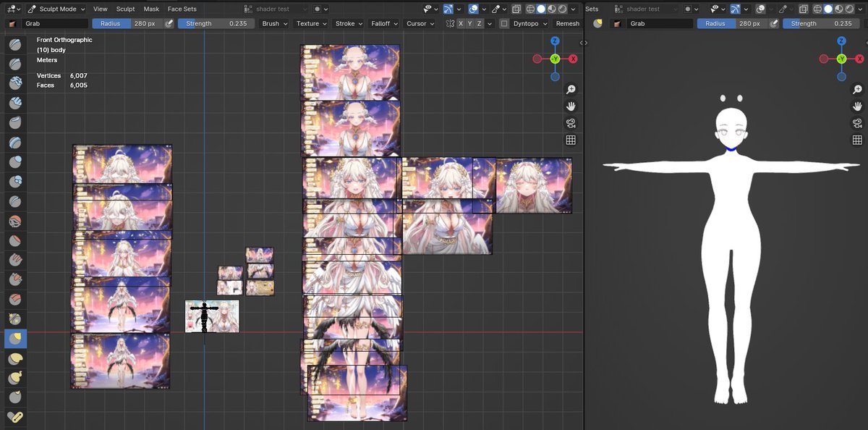Image resolution: width=868 pixels, height=430 pixels.
Task: Select wireframe shading mode in left viewport
Action: coord(529,9)
